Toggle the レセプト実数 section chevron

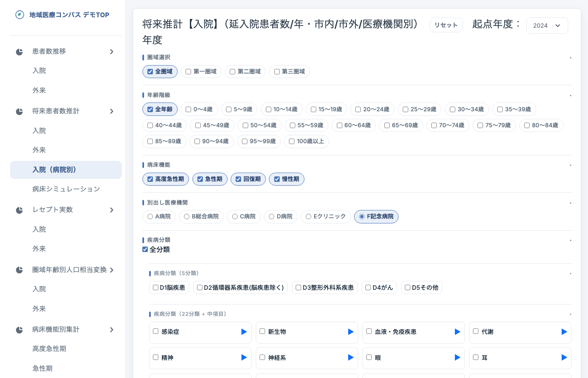tap(112, 210)
